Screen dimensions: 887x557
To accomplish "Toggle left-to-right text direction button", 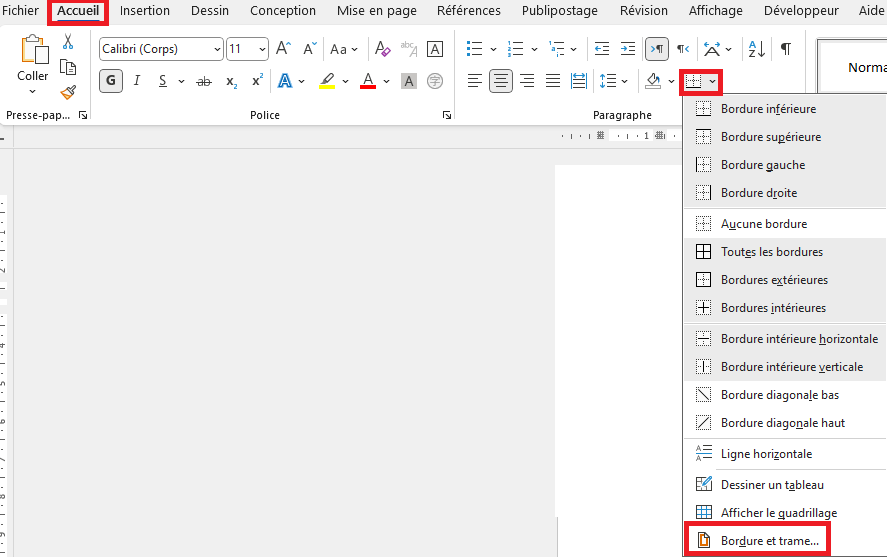I will click(657, 49).
